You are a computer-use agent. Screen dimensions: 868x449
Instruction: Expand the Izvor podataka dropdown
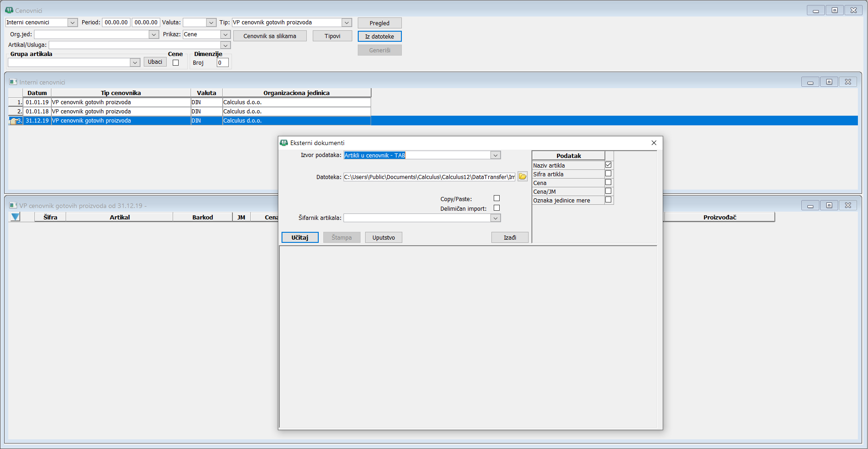click(495, 156)
